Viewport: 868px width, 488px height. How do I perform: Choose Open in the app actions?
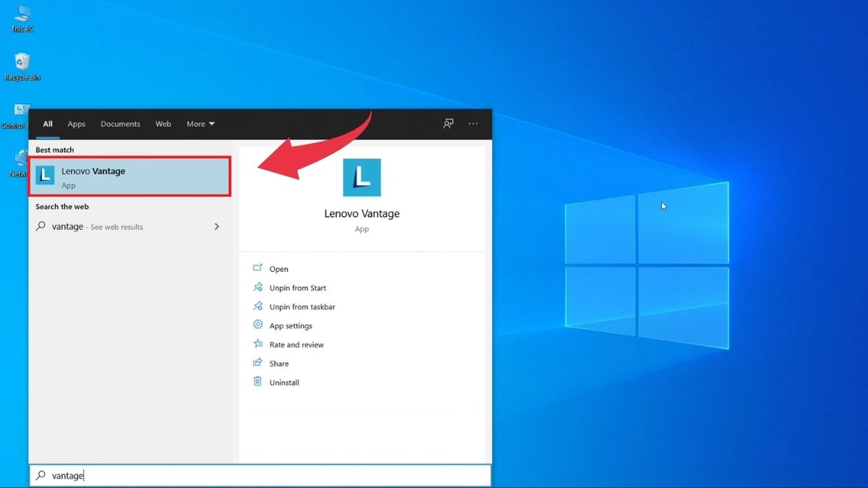point(278,269)
